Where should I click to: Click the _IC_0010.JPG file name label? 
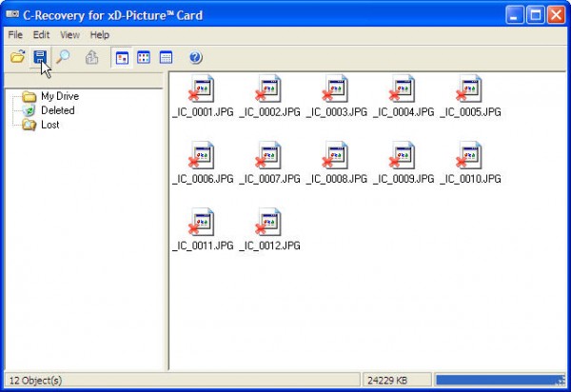click(x=470, y=179)
